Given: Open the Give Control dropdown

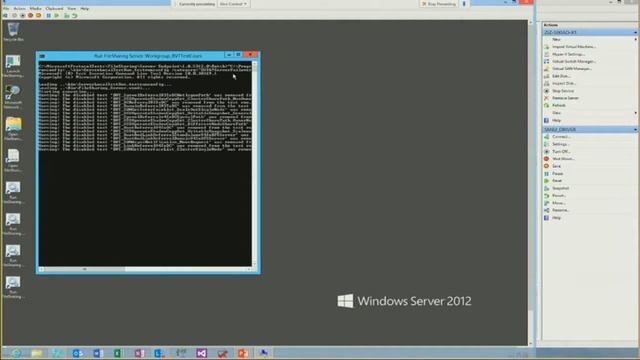Looking at the screenshot, I should point(233,4).
